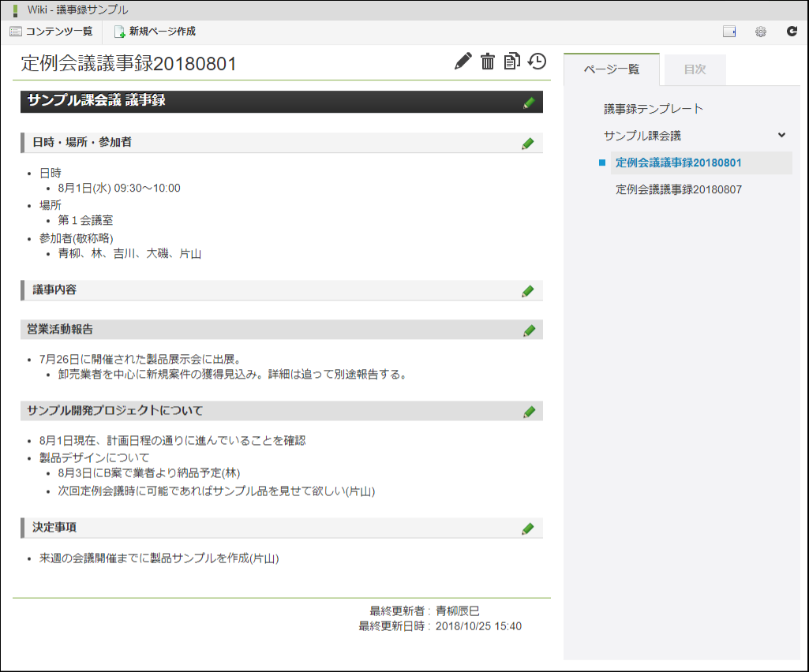Click 新規ページ作成 to create a page
The height and width of the screenshot is (672, 809).
pyautogui.click(x=155, y=32)
